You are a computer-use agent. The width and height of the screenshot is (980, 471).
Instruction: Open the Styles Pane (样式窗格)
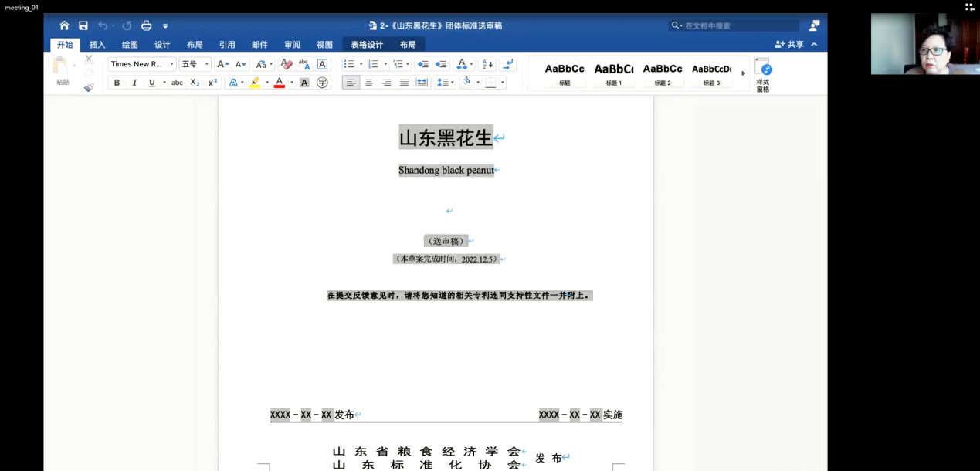pyautogui.click(x=763, y=75)
